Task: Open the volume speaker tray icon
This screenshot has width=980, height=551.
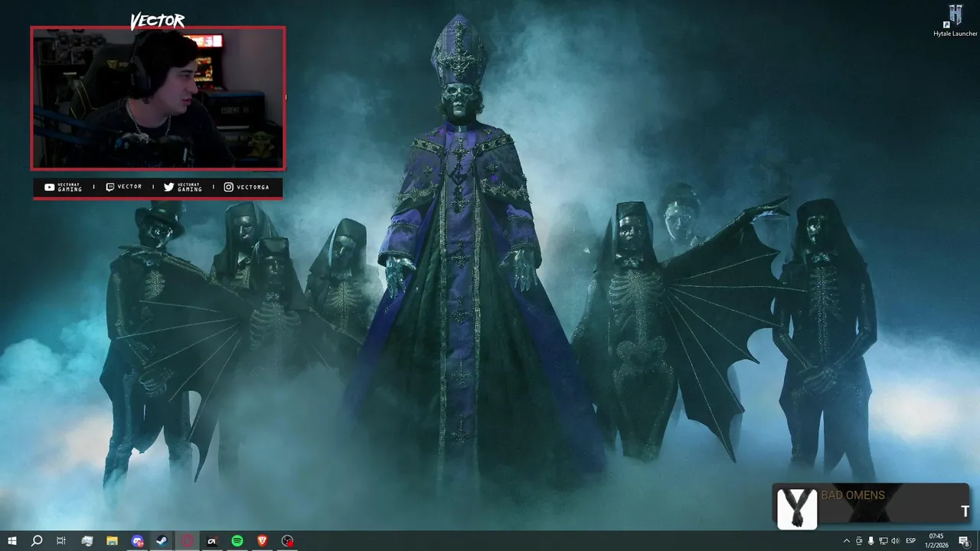Action: (x=896, y=541)
